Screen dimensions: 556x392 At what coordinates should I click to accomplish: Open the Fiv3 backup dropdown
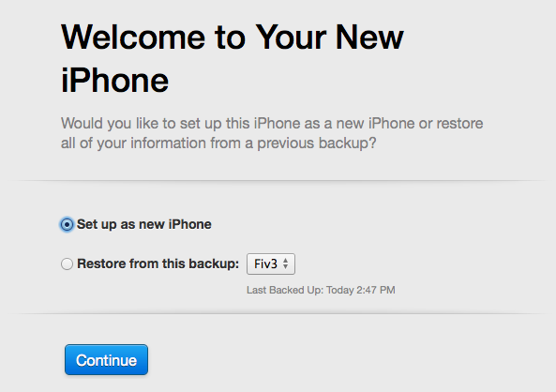pos(271,264)
